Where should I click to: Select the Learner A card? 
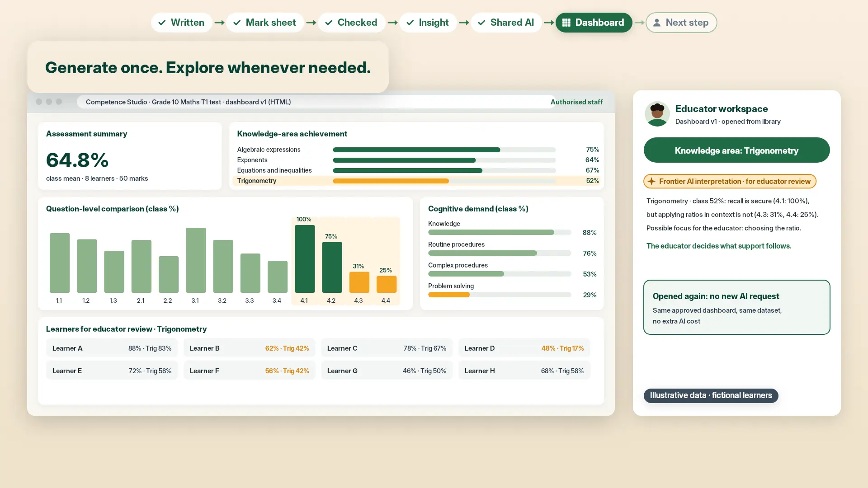tap(112, 348)
